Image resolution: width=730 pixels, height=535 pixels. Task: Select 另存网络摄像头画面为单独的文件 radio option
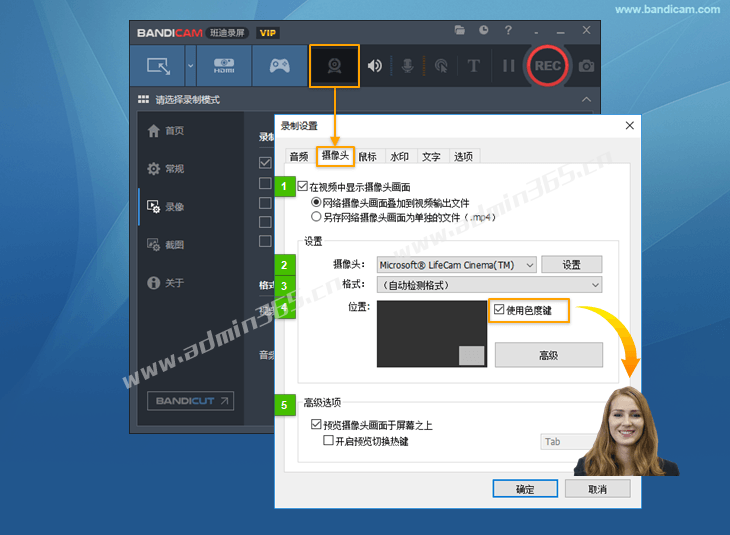[316, 217]
